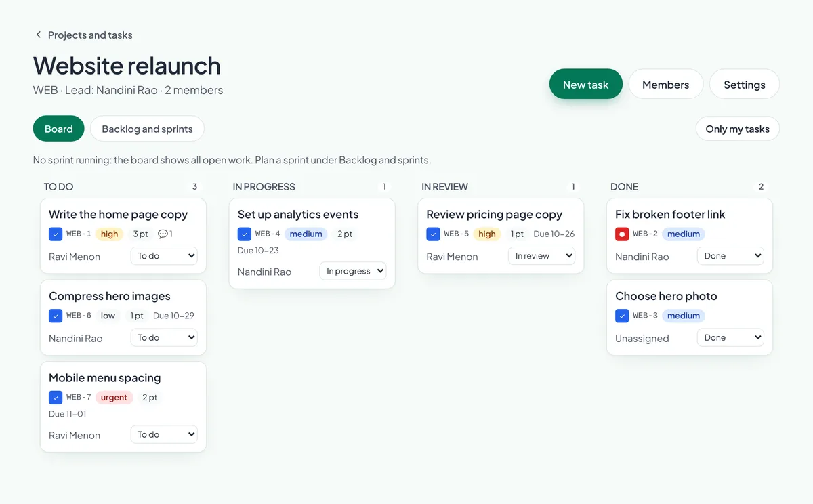Change status of Review pricing page copy
Image resolution: width=813 pixels, height=504 pixels.
[541, 256]
